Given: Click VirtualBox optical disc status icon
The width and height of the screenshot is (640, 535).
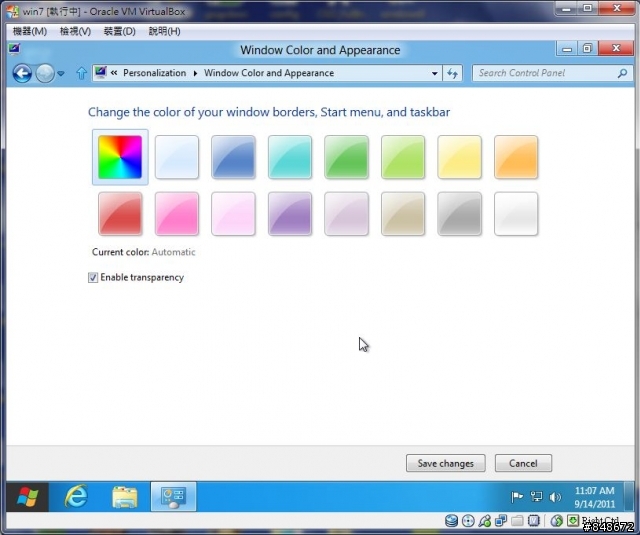Looking at the screenshot, I should click(468, 521).
